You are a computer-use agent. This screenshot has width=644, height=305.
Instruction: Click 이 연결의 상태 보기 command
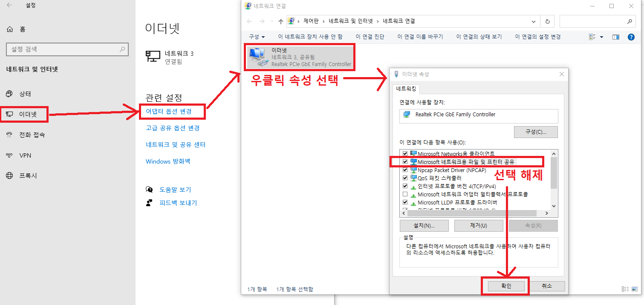coord(479,37)
